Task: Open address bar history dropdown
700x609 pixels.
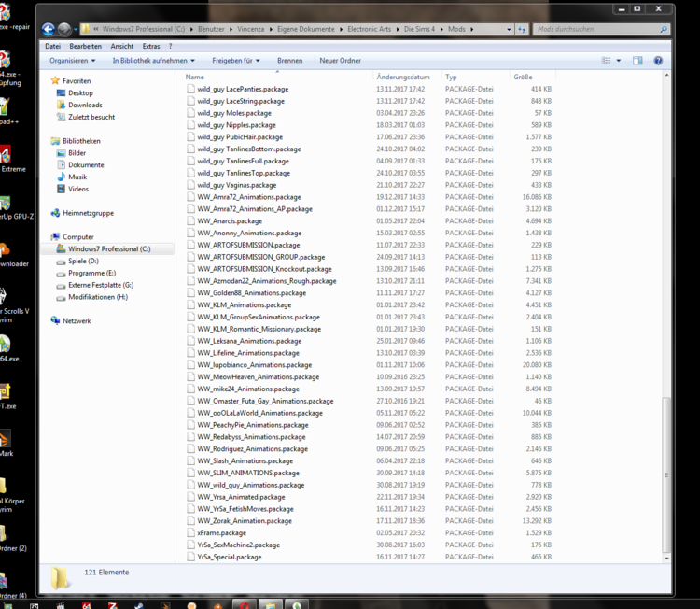Action: point(509,30)
